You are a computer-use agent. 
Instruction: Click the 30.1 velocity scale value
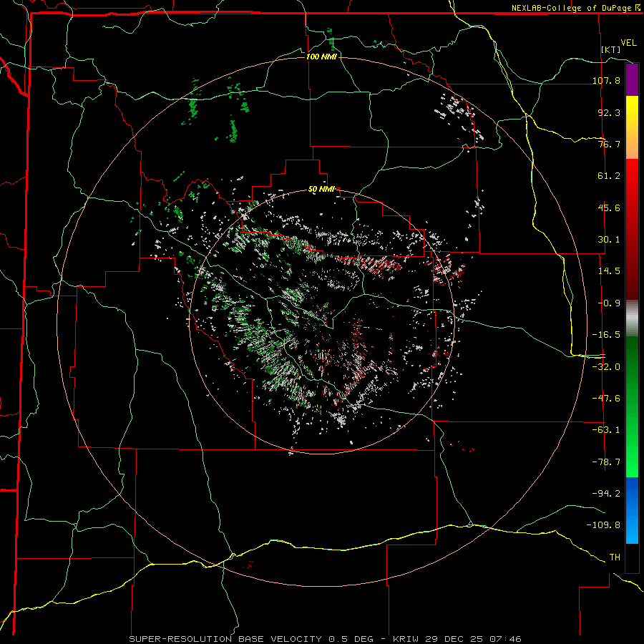pos(609,240)
